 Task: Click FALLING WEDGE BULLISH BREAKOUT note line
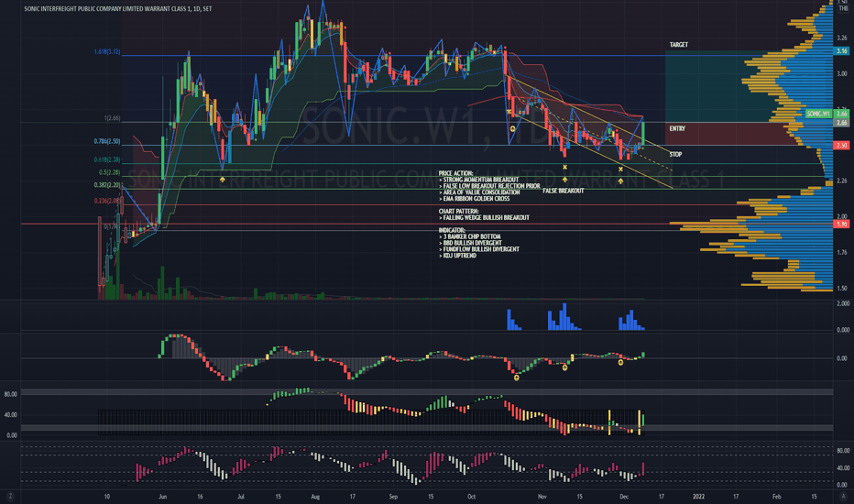point(484,218)
